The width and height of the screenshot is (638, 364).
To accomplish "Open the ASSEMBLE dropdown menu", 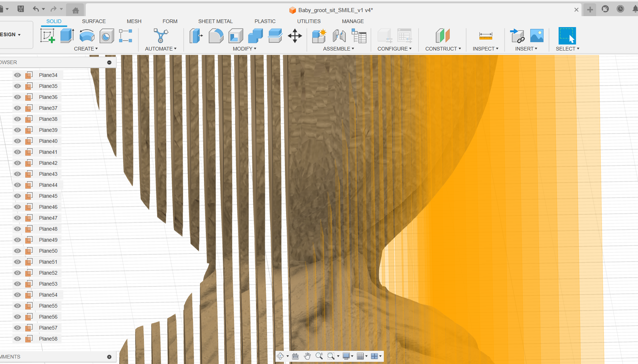I will click(339, 49).
